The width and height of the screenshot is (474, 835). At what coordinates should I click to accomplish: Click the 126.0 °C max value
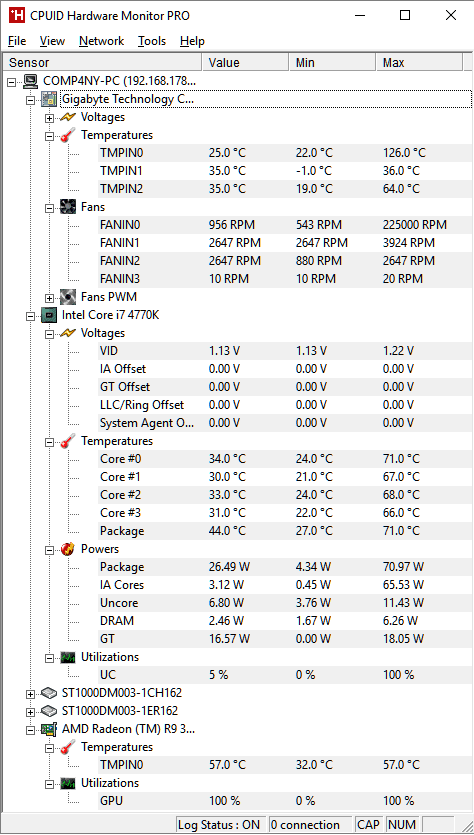click(x=404, y=153)
